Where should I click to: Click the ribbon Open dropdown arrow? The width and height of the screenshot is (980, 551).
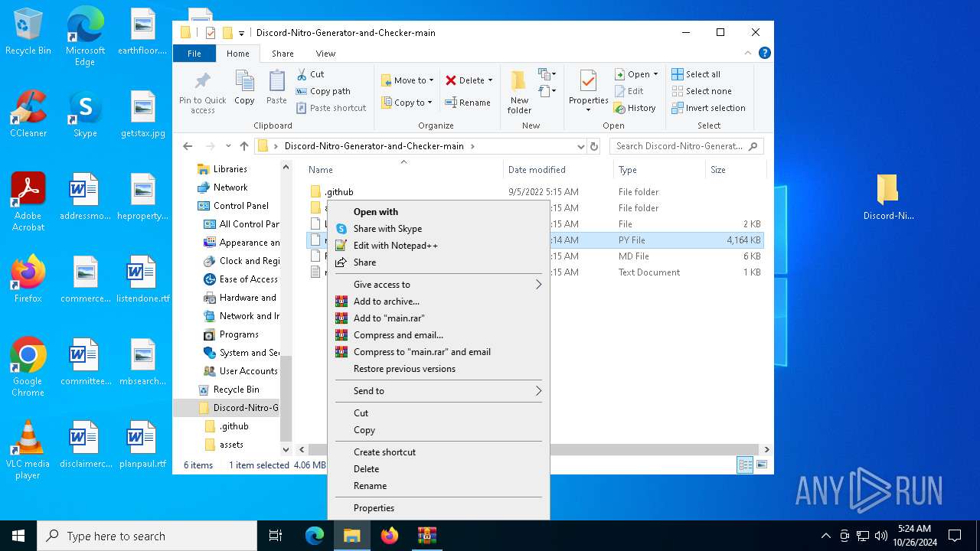click(x=655, y=74)
